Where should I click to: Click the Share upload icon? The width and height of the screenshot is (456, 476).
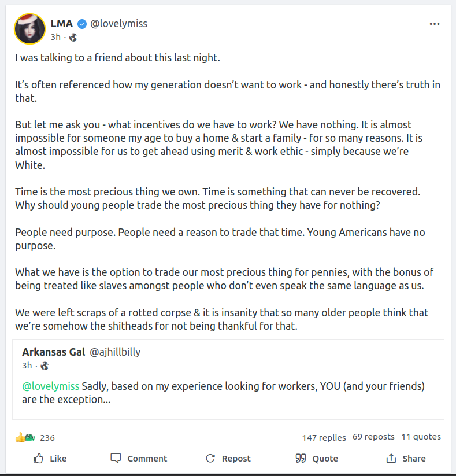391,459
